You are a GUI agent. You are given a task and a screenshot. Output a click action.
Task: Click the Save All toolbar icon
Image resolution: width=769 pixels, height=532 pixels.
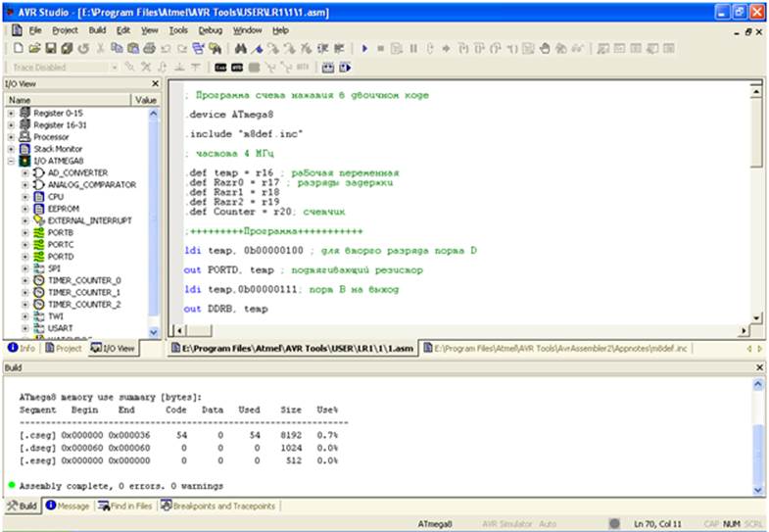click(x=68, y=48)
